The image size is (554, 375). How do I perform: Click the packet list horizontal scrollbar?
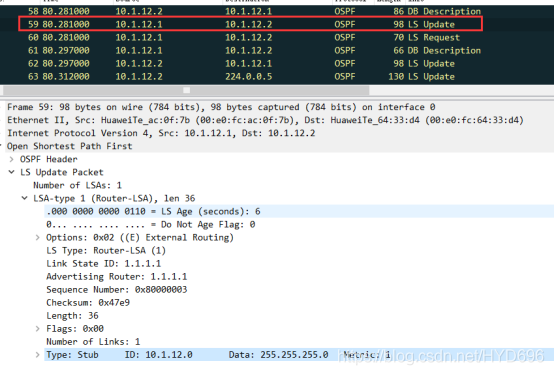click(x=186, y=90)
